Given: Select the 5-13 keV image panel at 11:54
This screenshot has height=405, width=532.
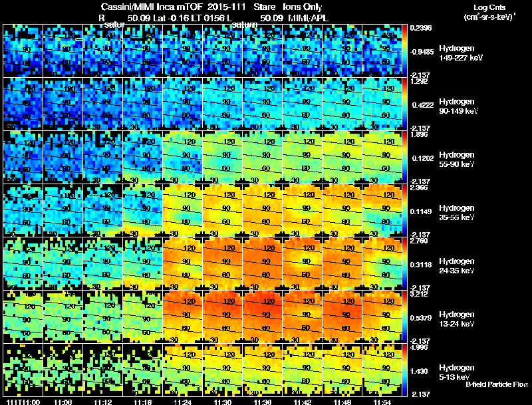Looking at the screenshot, I should [382, 370].
